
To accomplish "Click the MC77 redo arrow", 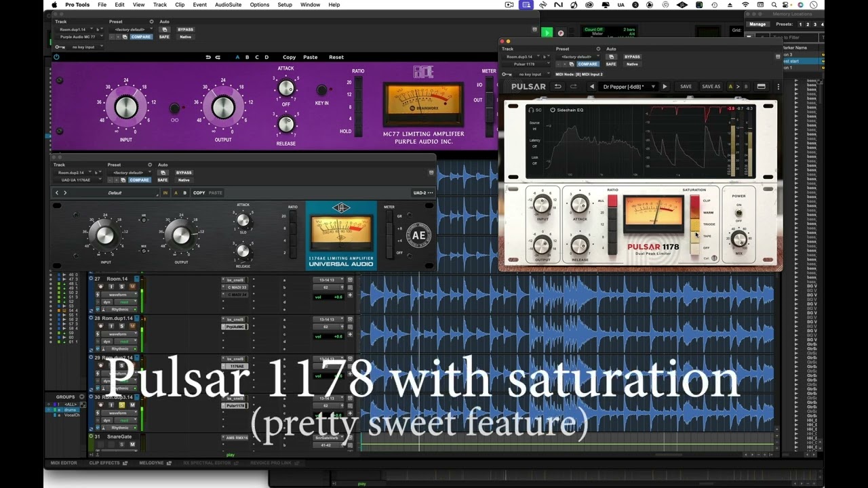I will [x=218, y=57].
